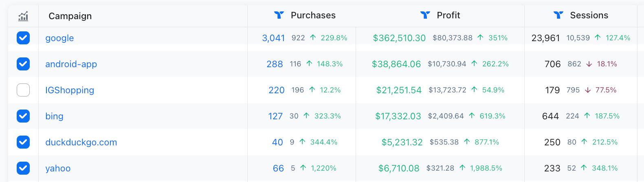This screenshot has height=182, width=644.
Task: Select IGShopping profit $21,251.54
Action: (x=399, y=90)
